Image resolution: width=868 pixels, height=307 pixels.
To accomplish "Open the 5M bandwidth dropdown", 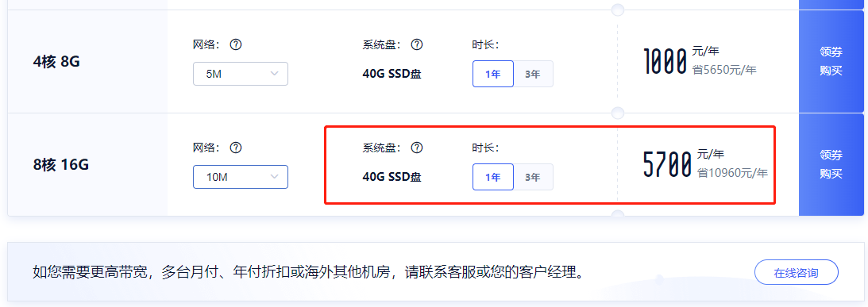I will click(x=241, y=74).
